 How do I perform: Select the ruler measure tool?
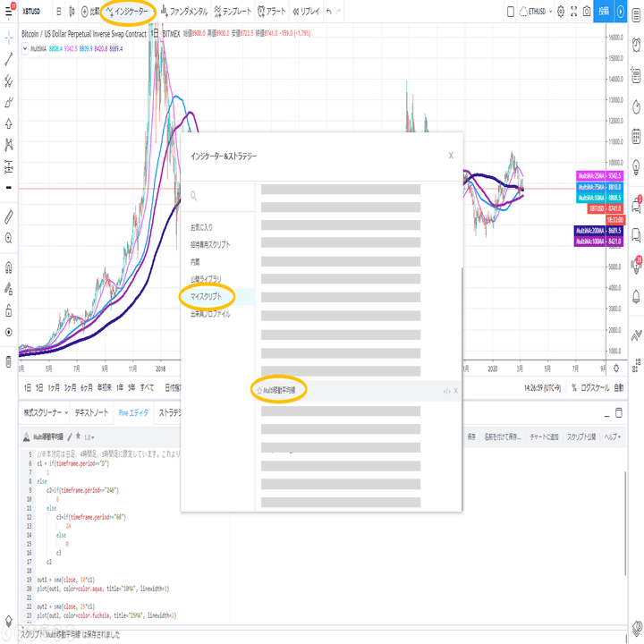point(9,217)
